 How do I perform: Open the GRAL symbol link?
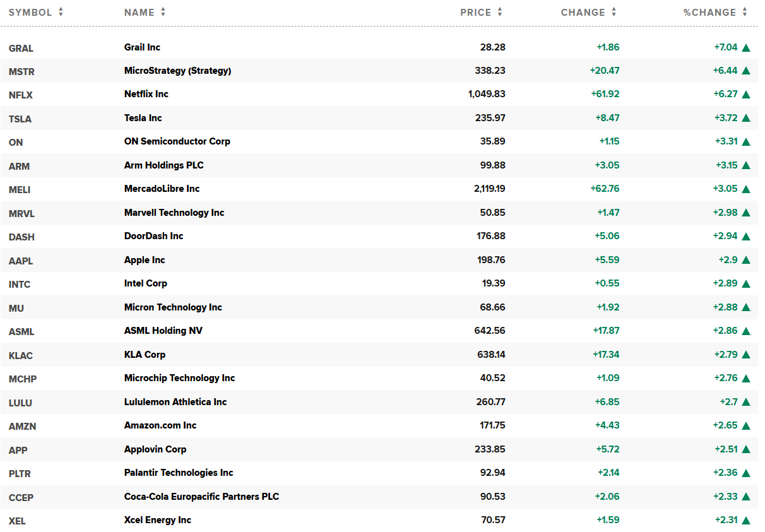click(x=21, y=48)
